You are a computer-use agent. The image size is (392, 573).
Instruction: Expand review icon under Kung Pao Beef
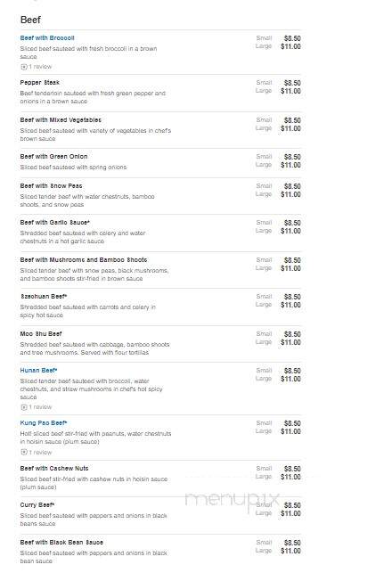click(24, 453)
